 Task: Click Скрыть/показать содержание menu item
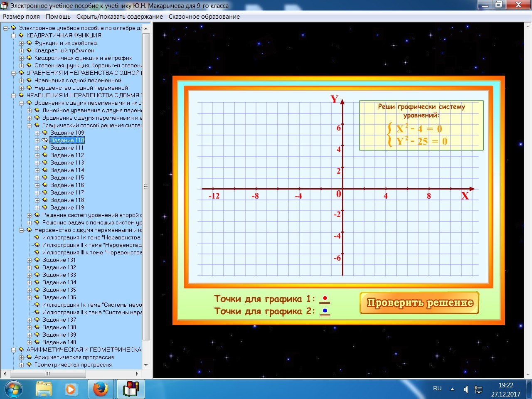120,17
